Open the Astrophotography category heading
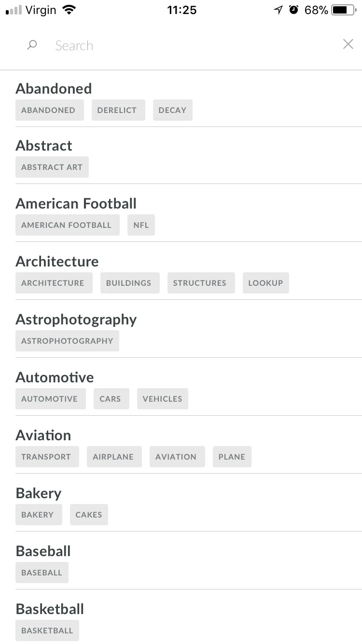Screen dimensions: 362x644 pos(76,320)
